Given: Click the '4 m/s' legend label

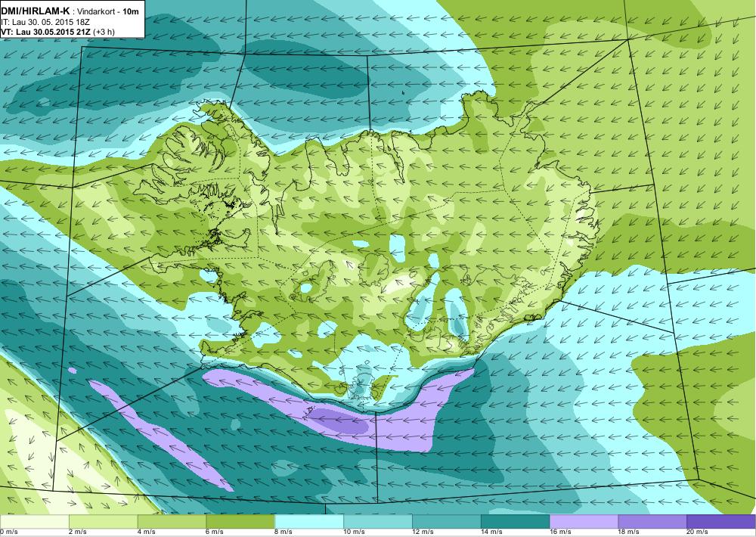Looking at the screenshot, I should click(147, 532).
